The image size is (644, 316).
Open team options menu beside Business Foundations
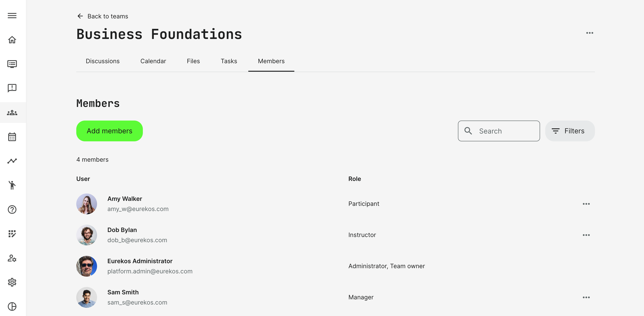pos(590,33)
